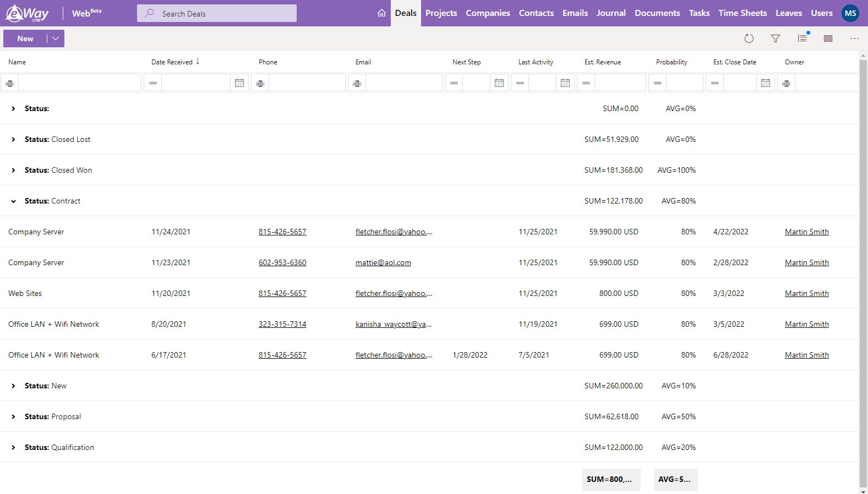This screenshot has width=868, height=494.
Task: Open the Time Sheets tab
Action: click(743, 13)
